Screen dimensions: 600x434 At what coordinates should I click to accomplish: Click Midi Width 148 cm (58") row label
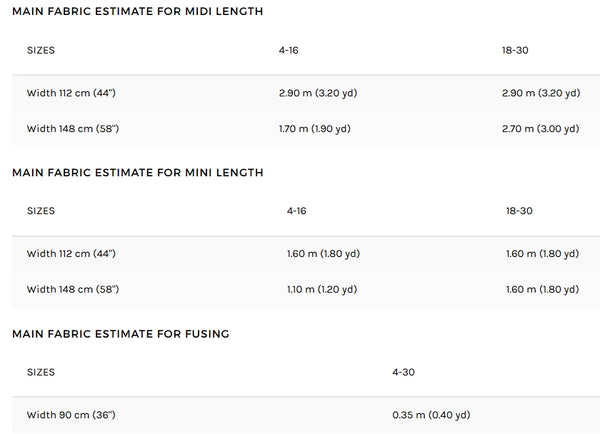tap(73, 129)
